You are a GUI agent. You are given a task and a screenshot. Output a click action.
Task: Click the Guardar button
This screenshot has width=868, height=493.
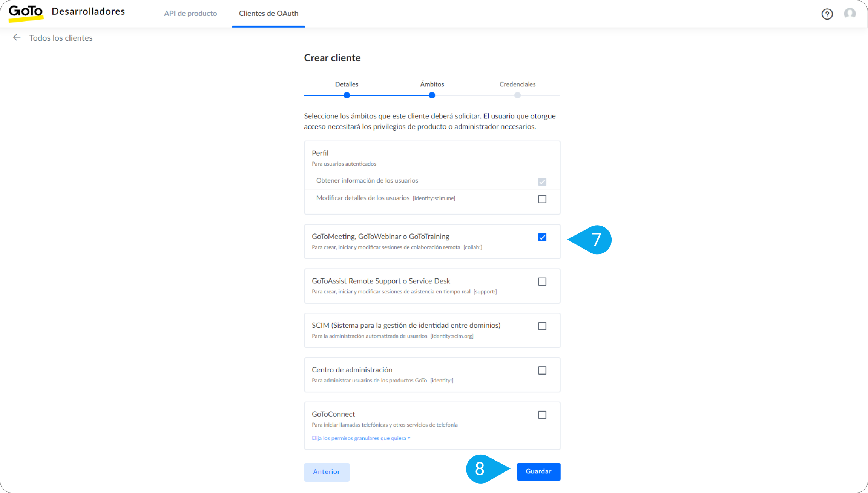point(538,471)
